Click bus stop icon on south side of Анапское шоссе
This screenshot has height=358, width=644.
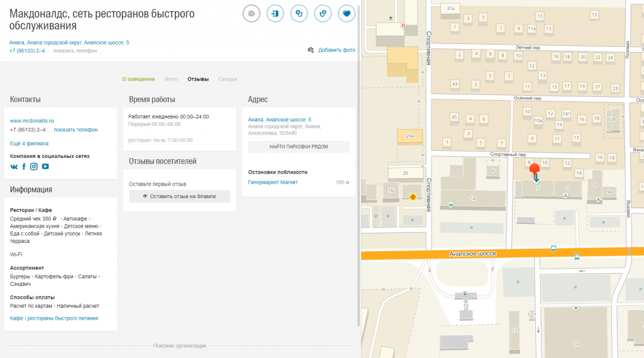577,257
